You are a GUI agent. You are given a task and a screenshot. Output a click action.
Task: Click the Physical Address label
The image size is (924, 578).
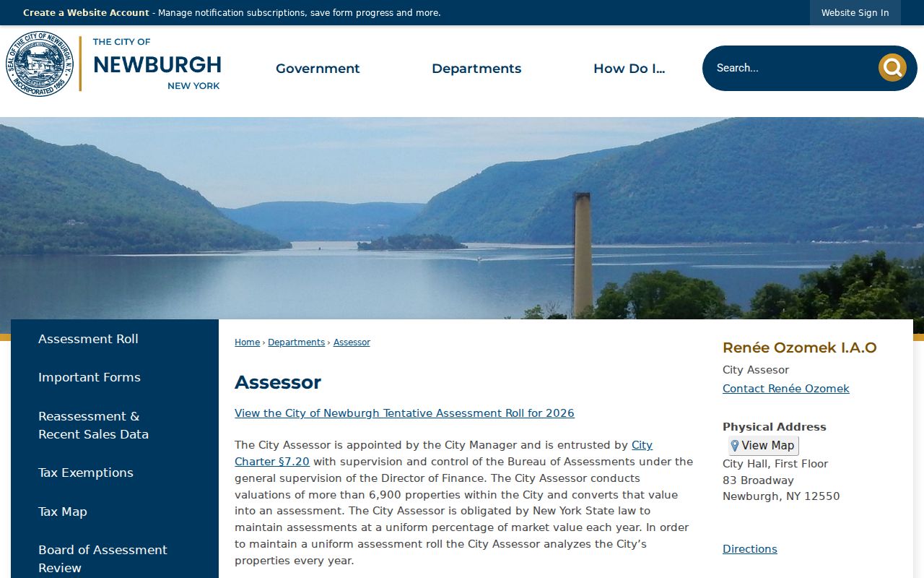point(774,427)
